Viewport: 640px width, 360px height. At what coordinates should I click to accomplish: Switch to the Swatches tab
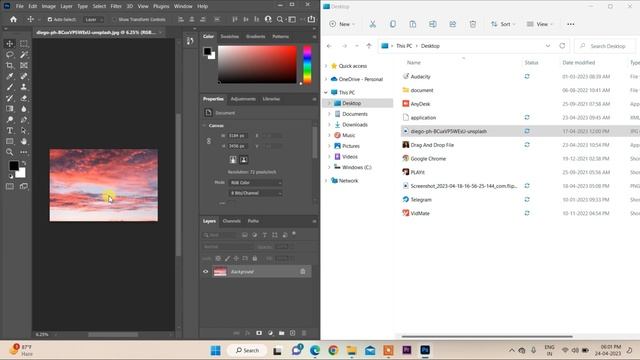(x=229, y=36)
